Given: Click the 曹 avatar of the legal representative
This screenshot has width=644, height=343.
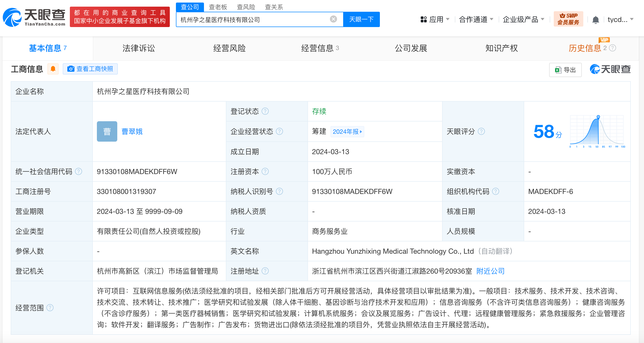Looking at the screenshot, I should pos(107,131).
